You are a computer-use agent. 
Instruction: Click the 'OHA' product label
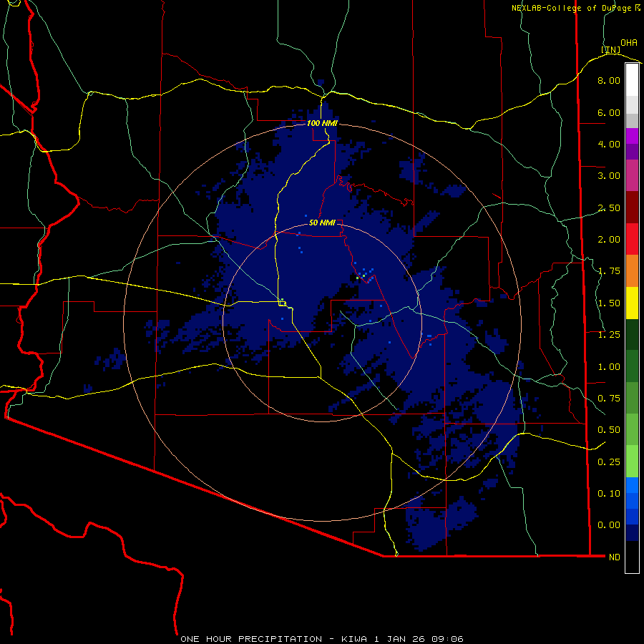click(629, 43)
